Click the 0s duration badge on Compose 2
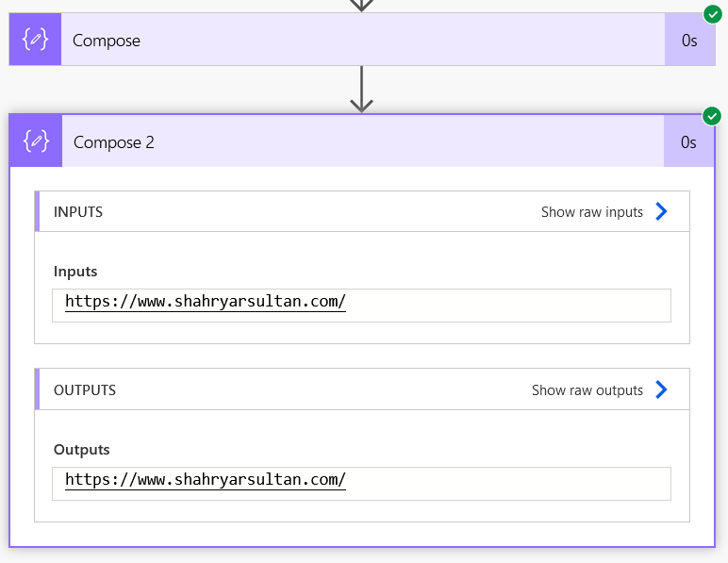This screenshot has width=728, height=563. [x=689, y=142]
